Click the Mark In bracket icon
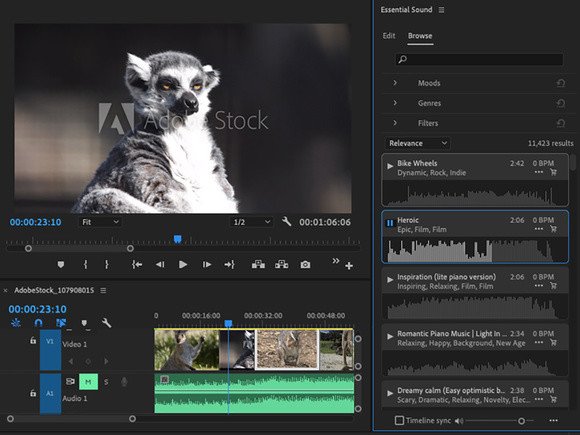Image resolution: width=580 pixels, height=435 pixels. tap(85, 264)
